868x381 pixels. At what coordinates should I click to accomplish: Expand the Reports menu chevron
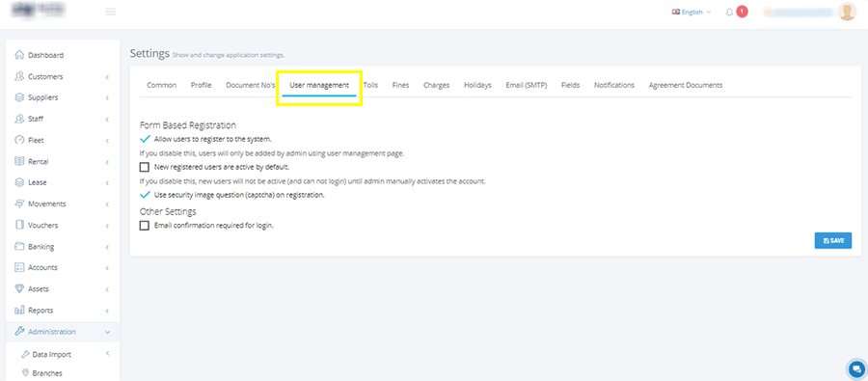tap(107, 311)
